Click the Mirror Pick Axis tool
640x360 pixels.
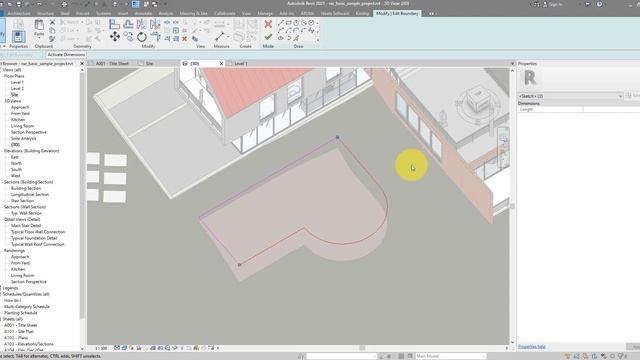(142, 24)
